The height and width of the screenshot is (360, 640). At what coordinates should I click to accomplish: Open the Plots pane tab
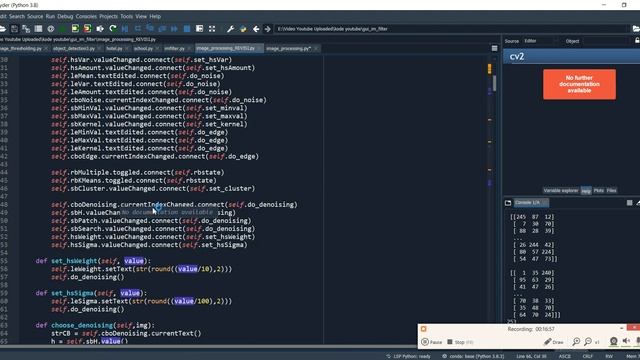(x=599, y=191)
